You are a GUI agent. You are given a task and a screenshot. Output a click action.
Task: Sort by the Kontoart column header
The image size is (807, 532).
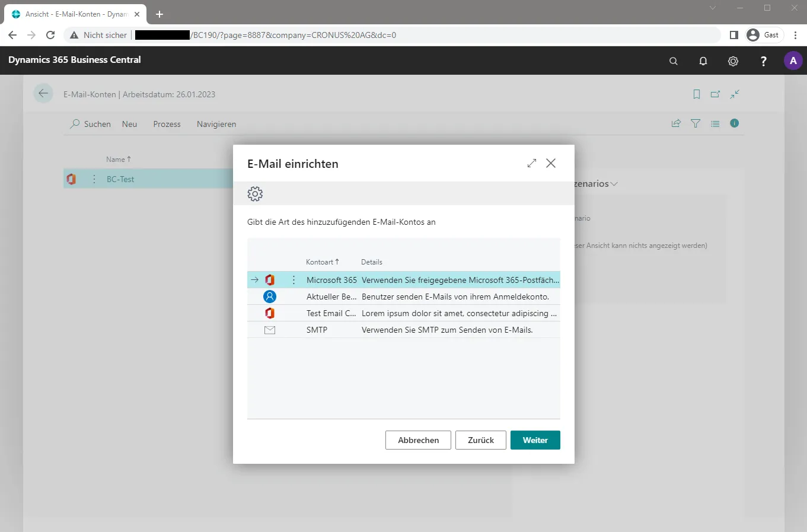[323, 262]
